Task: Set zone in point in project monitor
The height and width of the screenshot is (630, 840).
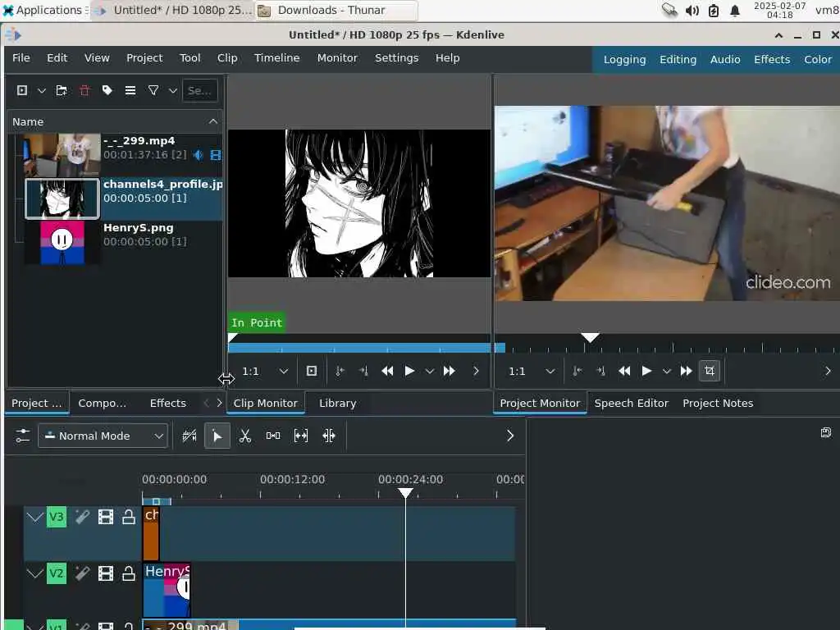Action: (577, 371)
